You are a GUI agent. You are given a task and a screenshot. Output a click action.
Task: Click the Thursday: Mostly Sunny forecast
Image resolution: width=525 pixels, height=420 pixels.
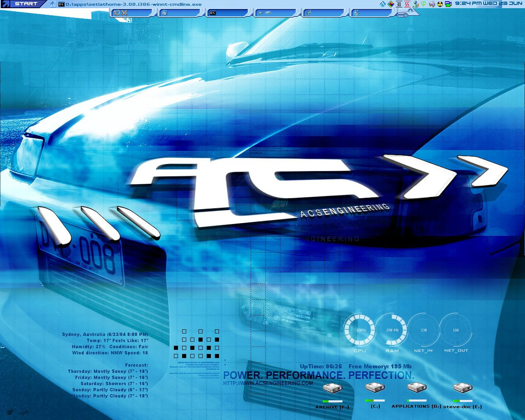pos(108,371)
